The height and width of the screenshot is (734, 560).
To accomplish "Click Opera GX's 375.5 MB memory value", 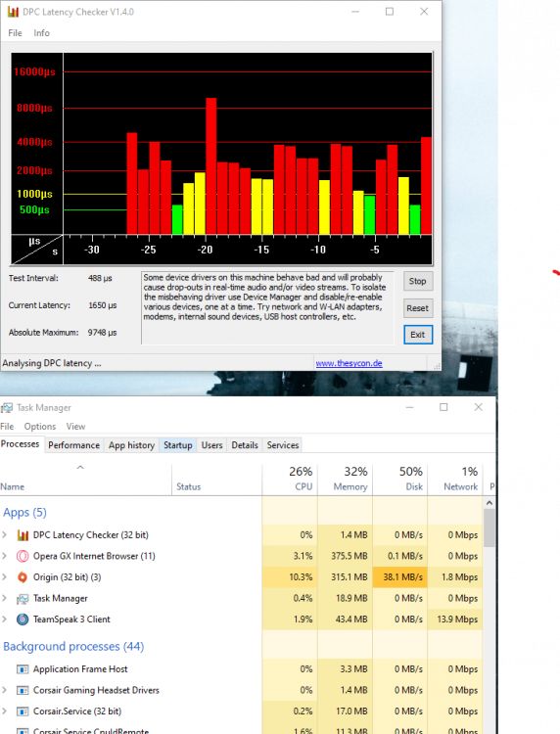I will pos(345,556).
